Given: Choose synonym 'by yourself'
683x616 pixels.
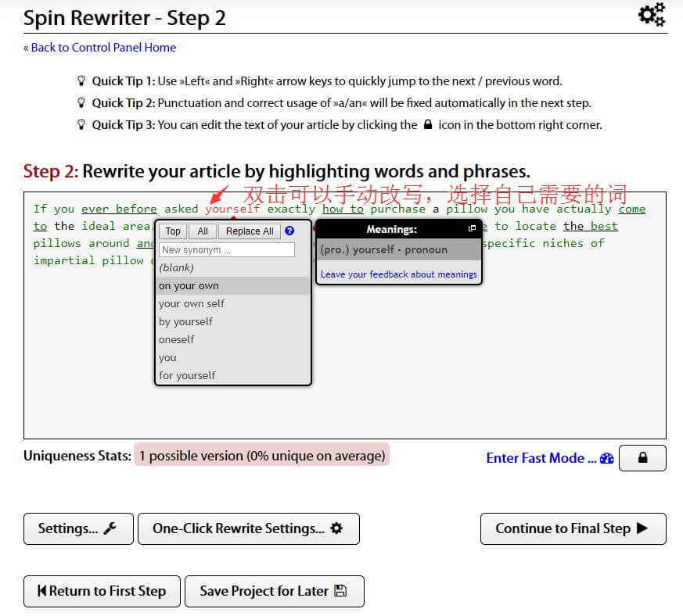Looking at the screenshot, I should pyautogui.click(x=233, y=322).
